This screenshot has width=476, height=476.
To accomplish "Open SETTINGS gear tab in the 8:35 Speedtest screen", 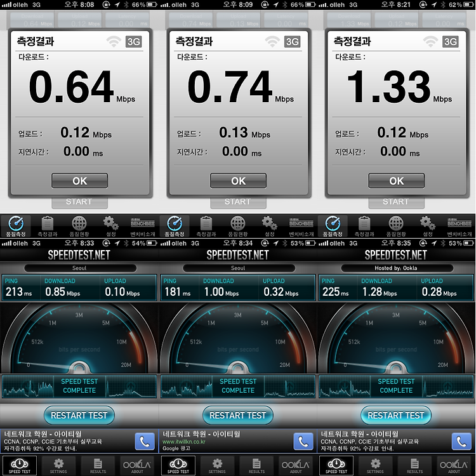I will (x=375, y=465).
